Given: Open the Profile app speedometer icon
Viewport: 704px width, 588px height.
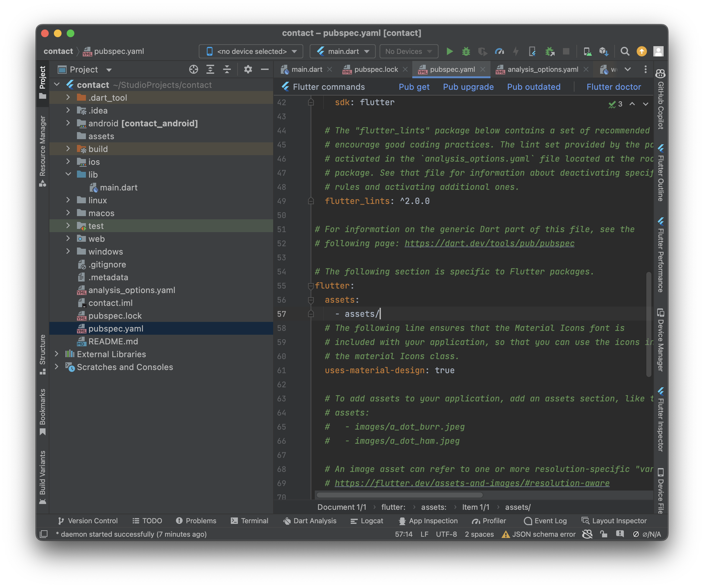Looking at the screenshot, I should pyautogui.click(x=499, y=51).
